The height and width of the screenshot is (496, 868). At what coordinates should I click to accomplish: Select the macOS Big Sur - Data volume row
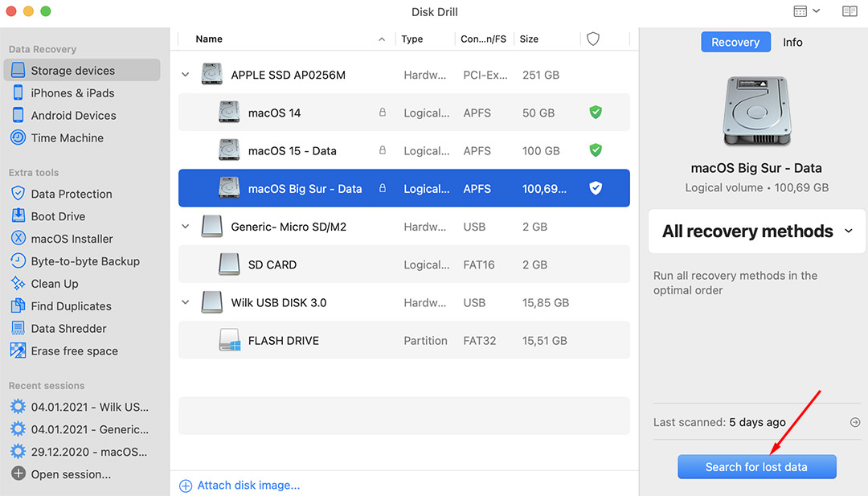(x=404, y=188)
